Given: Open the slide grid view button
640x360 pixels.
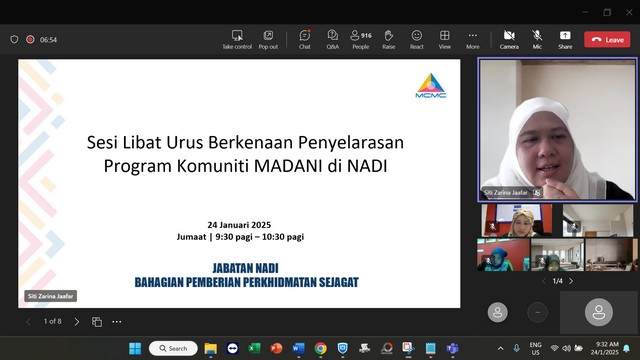Looking at the screenshot, I should click(97, 322).
